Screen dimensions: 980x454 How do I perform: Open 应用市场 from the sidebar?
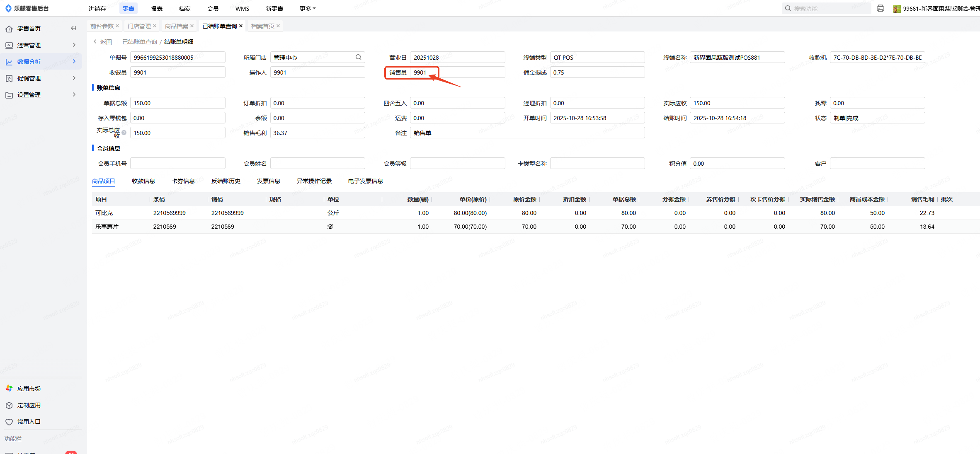tap(29, 388)
